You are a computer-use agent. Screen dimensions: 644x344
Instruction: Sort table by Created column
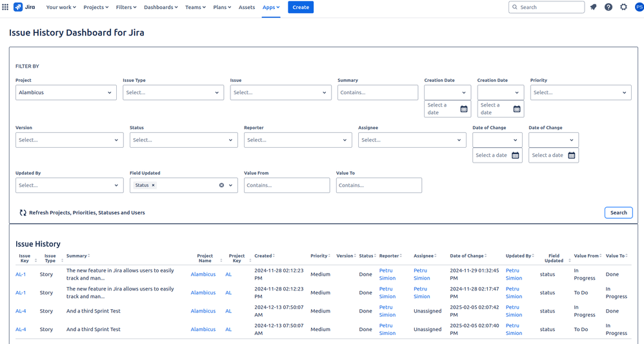[x=274, y=256]
